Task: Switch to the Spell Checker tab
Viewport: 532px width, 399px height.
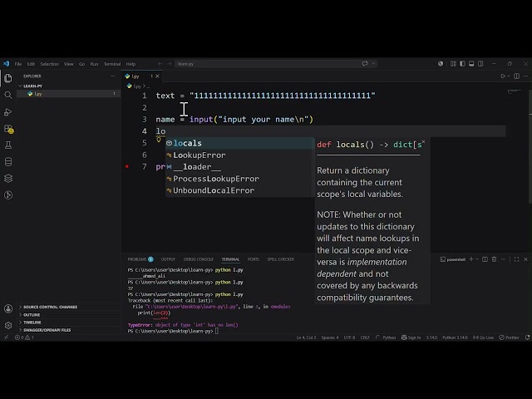Action: (x=280, y=259)
